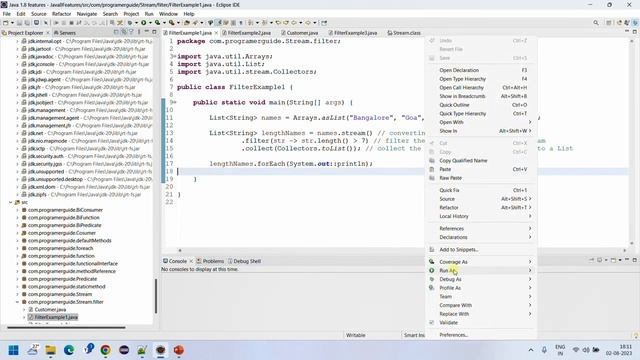This screenshot has width=640, height=360.
Task: Click the green Run toolbar icon
Action: [144, 23]
